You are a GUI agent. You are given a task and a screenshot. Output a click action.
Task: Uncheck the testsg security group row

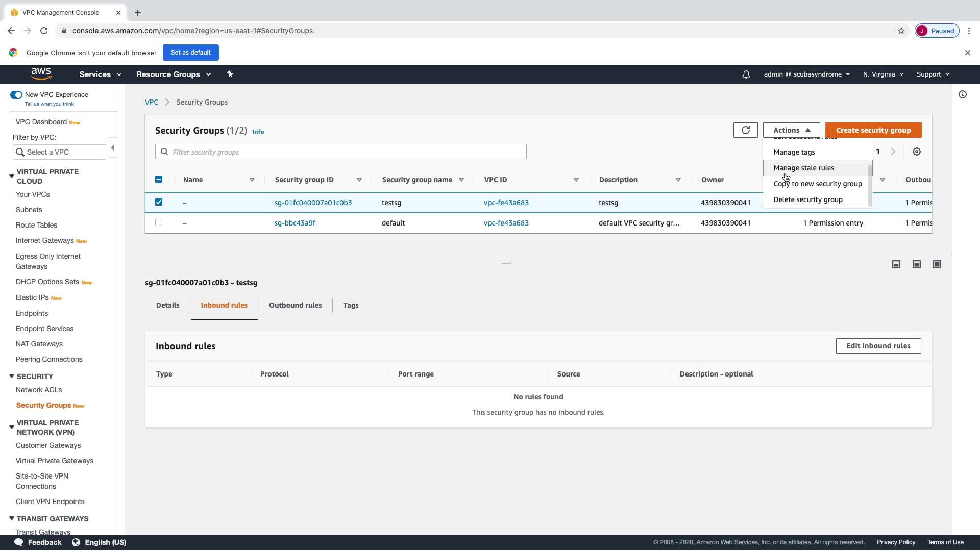[159, 203]
